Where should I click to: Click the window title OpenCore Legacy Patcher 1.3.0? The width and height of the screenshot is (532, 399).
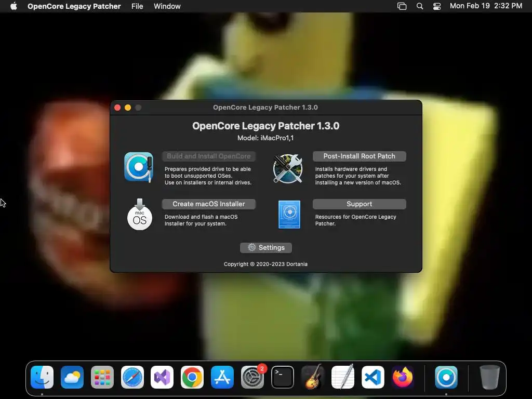click(x=265, y=108)
